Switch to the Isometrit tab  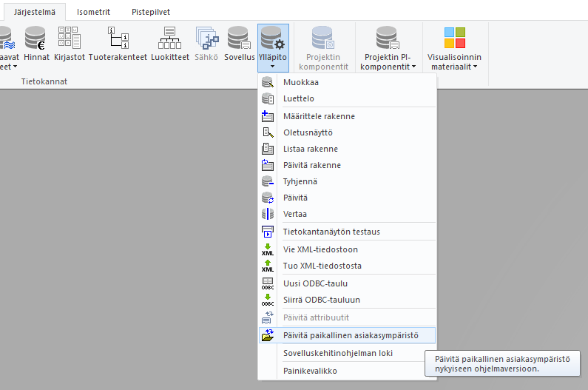click(x=93, y=11)
